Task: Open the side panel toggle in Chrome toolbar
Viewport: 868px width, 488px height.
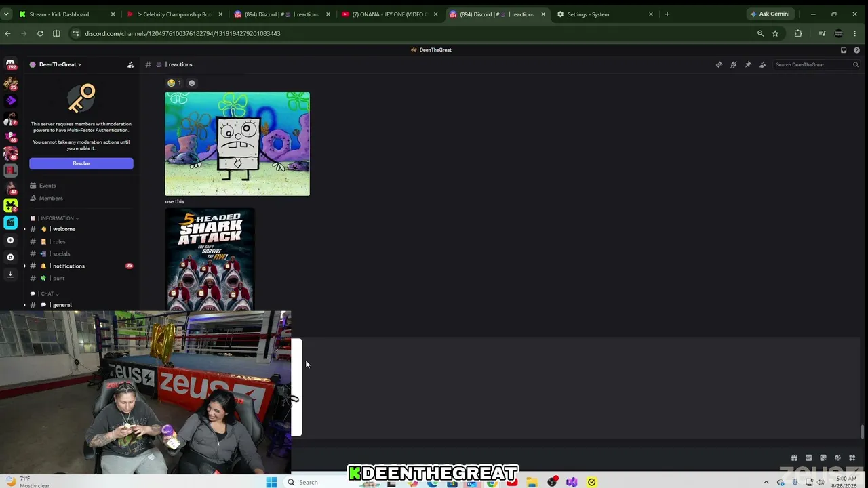Action: point(56,33)
